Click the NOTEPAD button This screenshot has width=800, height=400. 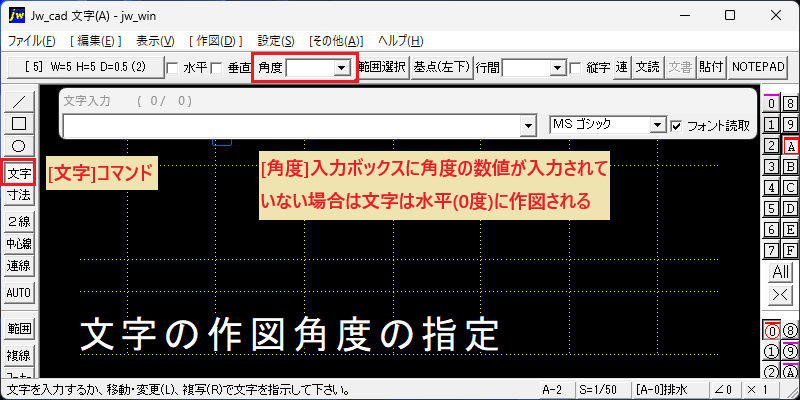tap(757, 67)
